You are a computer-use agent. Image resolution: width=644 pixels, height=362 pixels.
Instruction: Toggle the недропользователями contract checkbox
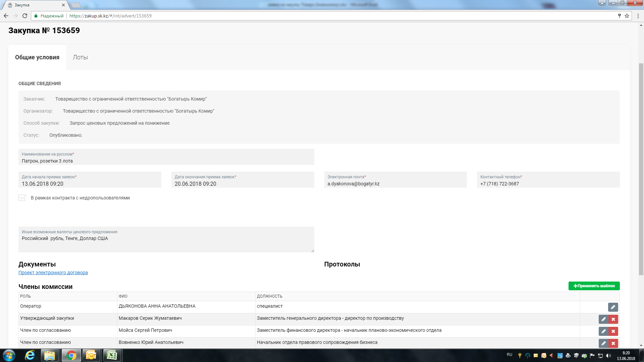pos(22,198)
